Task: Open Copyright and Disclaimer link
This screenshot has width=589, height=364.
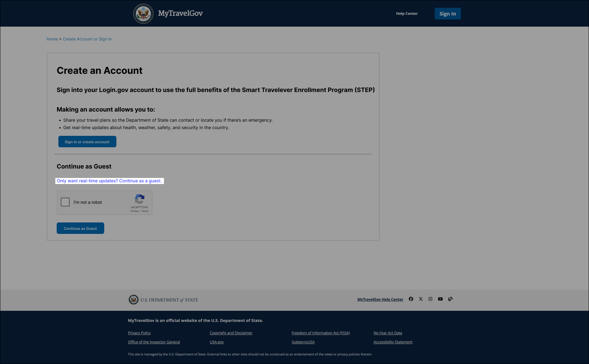Action: coord(231,333)
